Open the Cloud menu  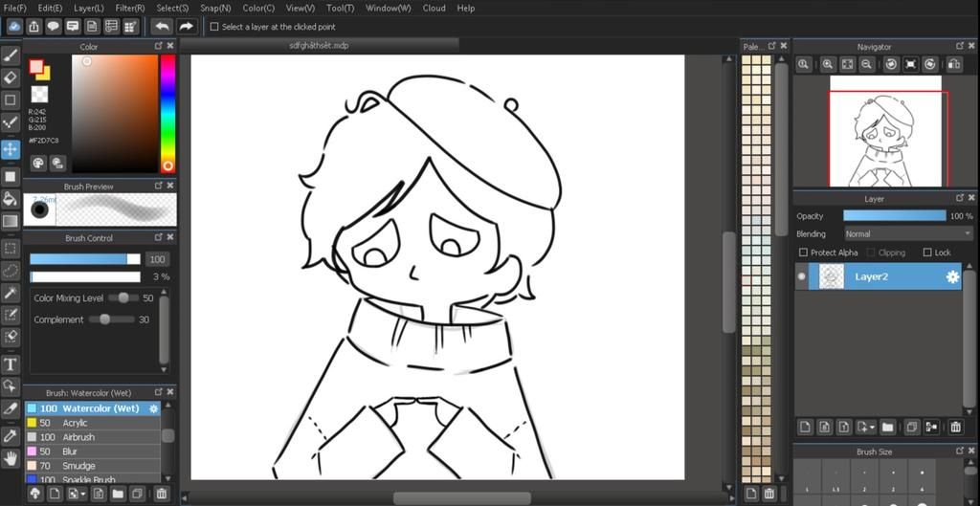(x=434, y=8)
